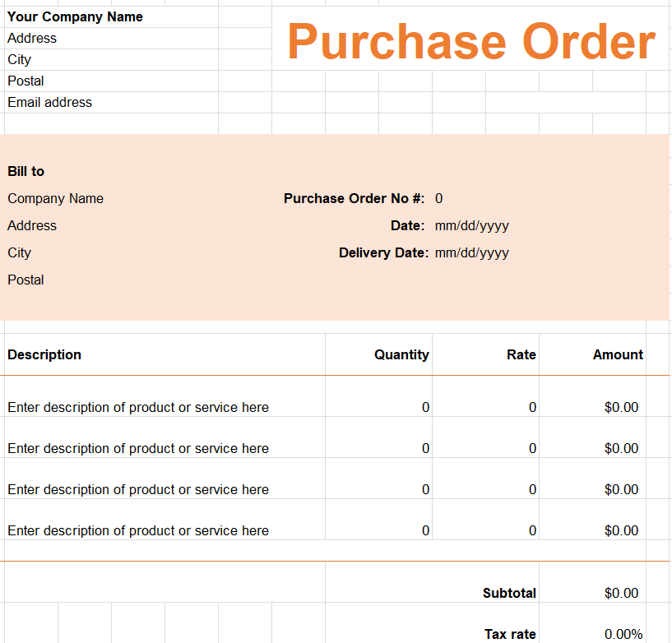
Task: Click the 'Date:' label
Action: point(408,226)
